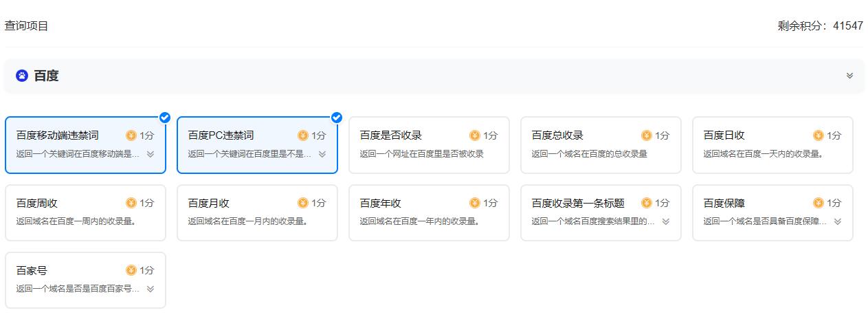Collapse the 百度 section with double chevron
Screen dimensions: 868x317
point(850,76)
